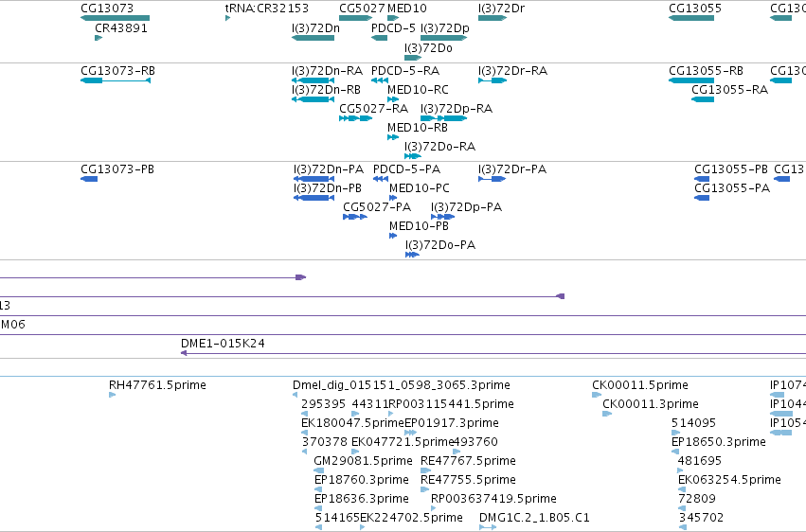The height and width of the screenshot is (532, 806).
Task: Click EST EK224702.5prime
Action: (363, 527)
